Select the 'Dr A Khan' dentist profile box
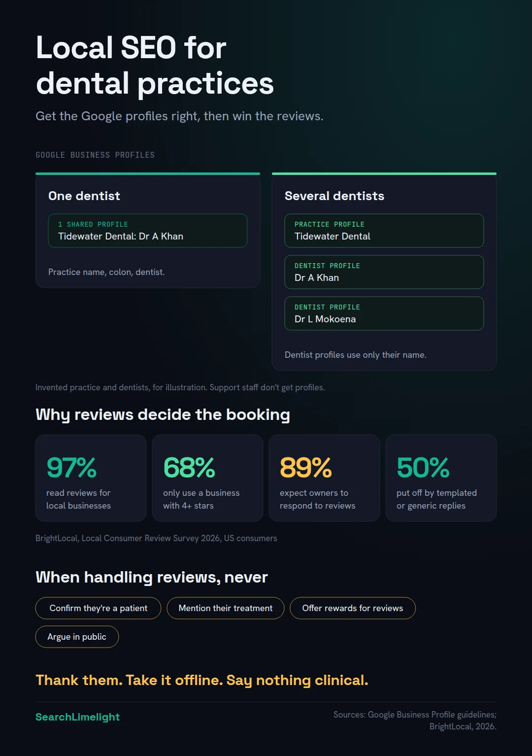Screen dimensions: 532x756 (x=384, y=272)
